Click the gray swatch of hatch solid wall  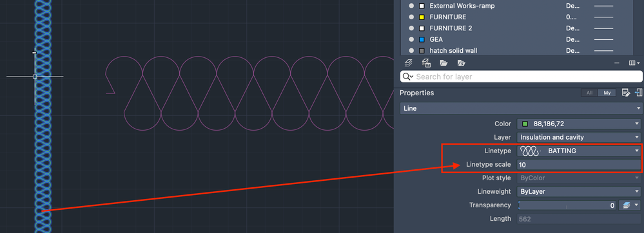(x=422, y=51)
